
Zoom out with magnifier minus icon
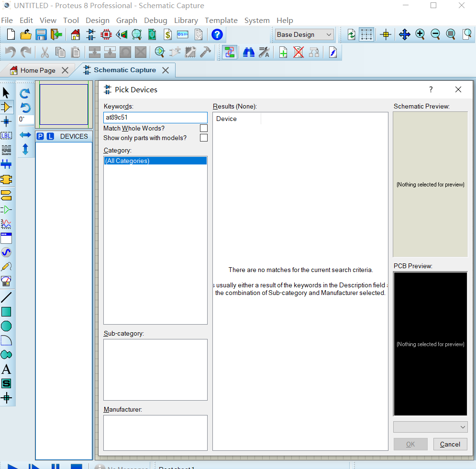click(435, 34)
